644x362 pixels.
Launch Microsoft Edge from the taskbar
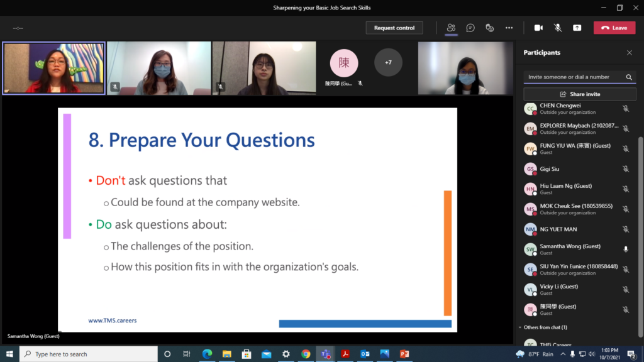point(207,354)
